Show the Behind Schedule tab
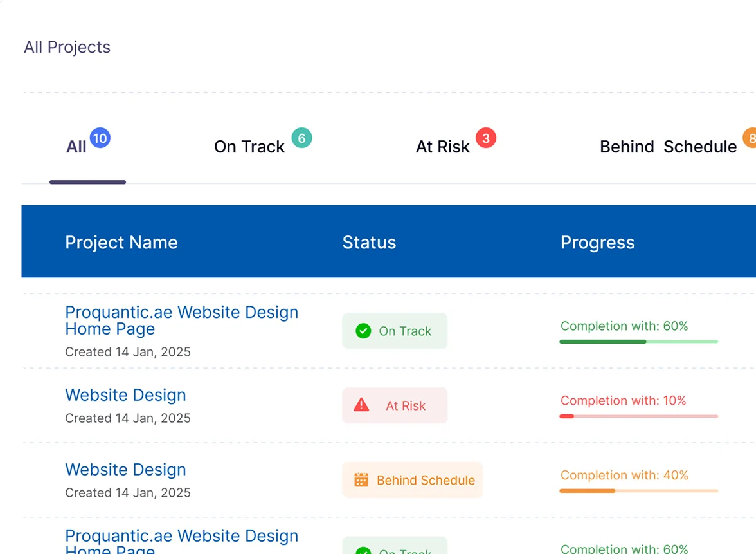The width and height of the screenshot is (756, 554). click(669, 147)
